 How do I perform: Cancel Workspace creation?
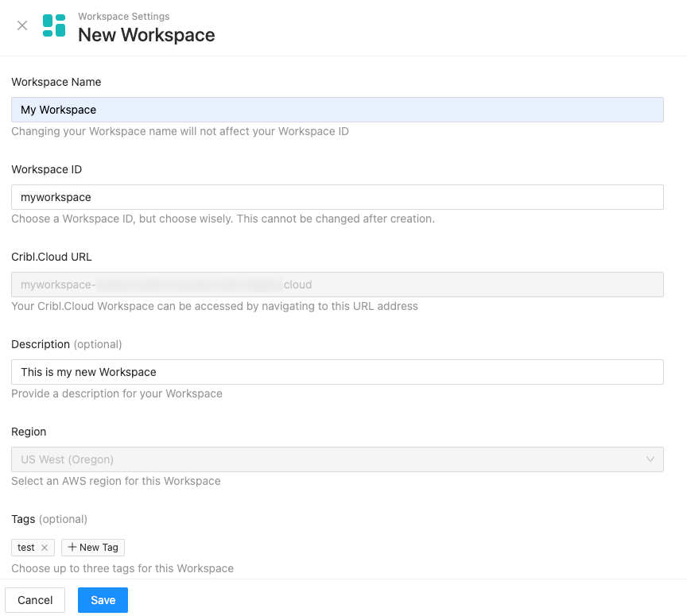35,600
